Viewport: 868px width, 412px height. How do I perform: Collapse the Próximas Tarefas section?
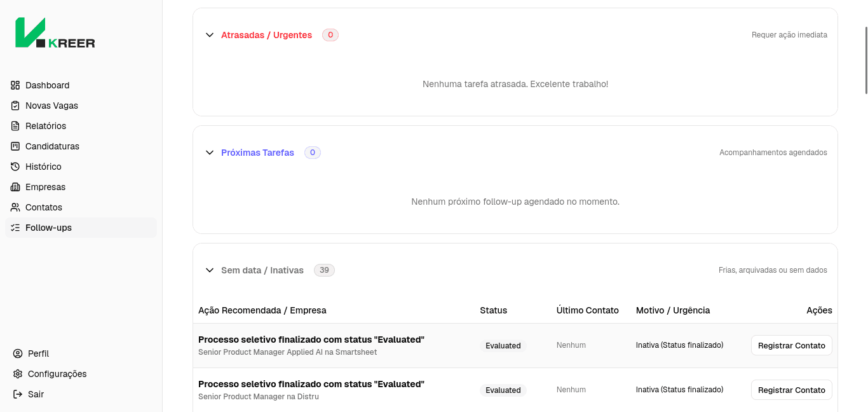(210, 153)
